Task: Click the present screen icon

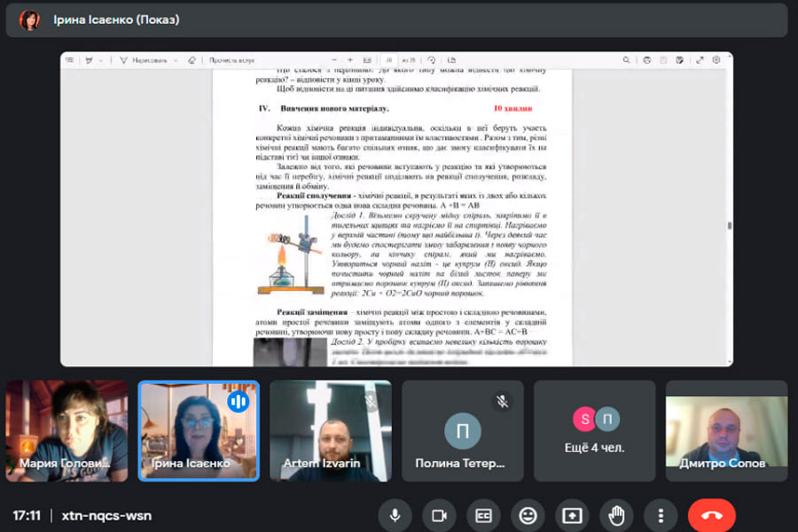Action: point(572,515)
